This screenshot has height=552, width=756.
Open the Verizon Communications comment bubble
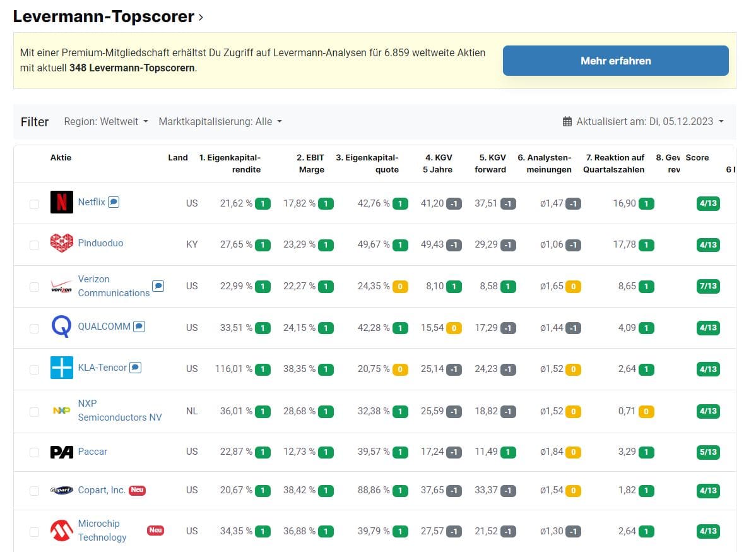click(x=158, y=286)
